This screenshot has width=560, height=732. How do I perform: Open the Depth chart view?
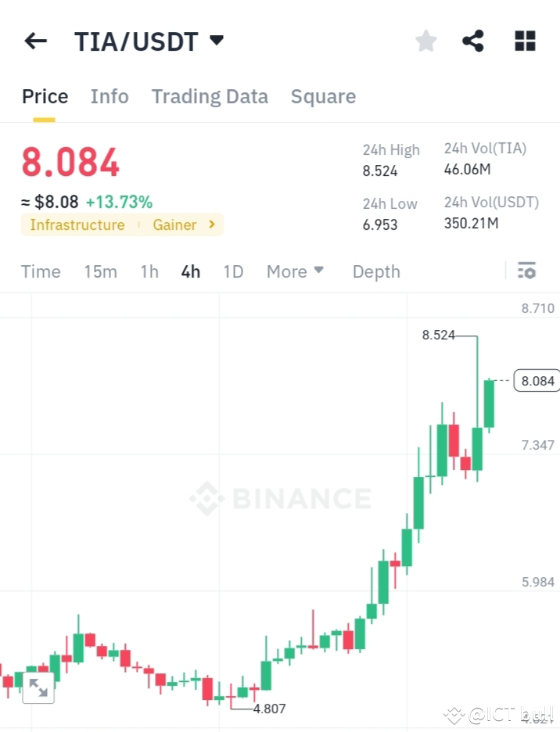(x=376, y=271)
